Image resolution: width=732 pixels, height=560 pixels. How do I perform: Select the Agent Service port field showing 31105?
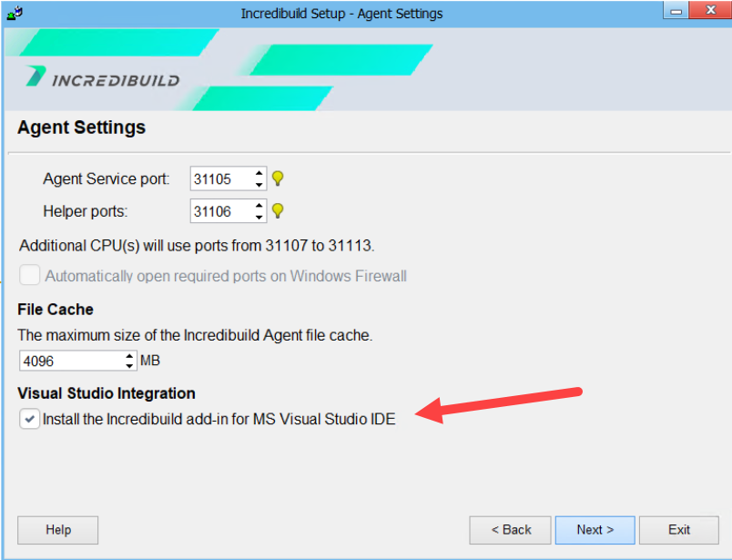point(219,178)
